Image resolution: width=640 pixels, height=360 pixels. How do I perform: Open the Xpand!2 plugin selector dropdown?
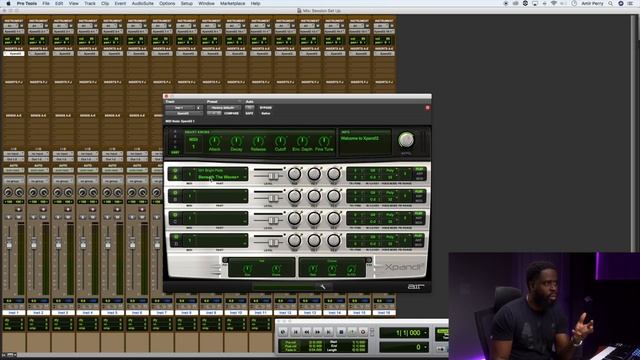click(x=183, y=113)
